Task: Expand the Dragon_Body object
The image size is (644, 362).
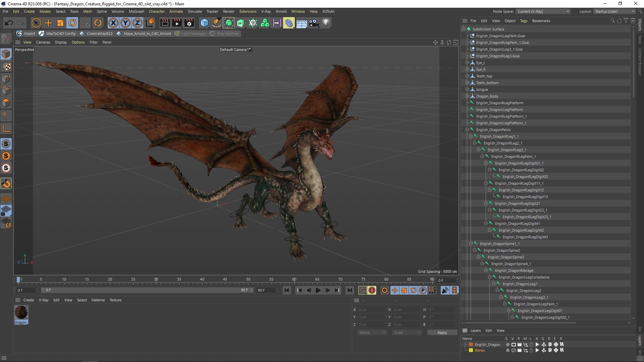Action: pos(467,96)
